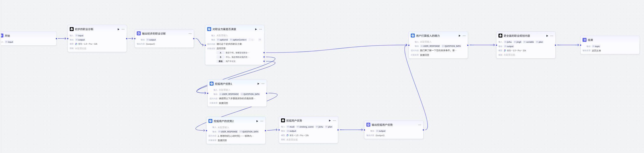Click the question icon of 对职业方案是否满意

click(x=209, y=29)
